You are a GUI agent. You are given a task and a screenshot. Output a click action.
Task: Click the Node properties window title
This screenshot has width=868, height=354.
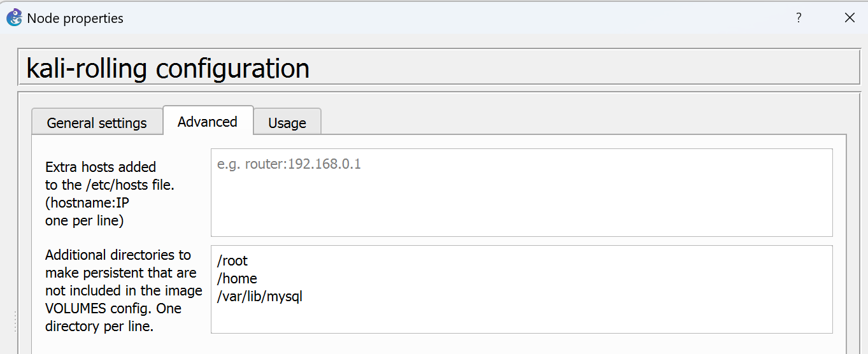75,18
